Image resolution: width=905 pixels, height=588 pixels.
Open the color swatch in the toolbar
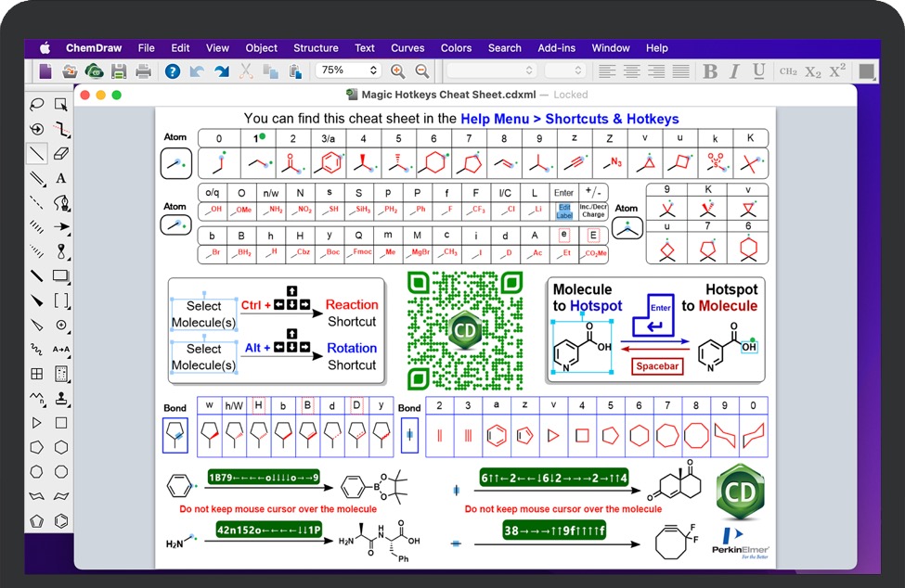[x=867, y=71]
